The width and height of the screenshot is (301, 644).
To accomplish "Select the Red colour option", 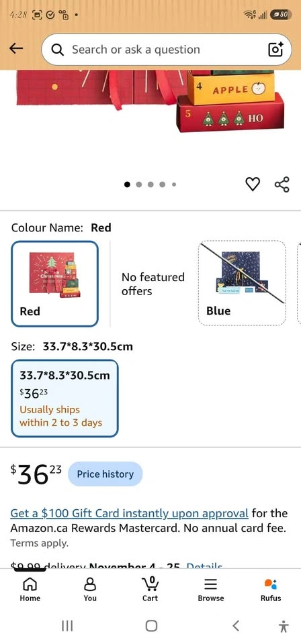I will pyautogui.click(x=54, y=284).
